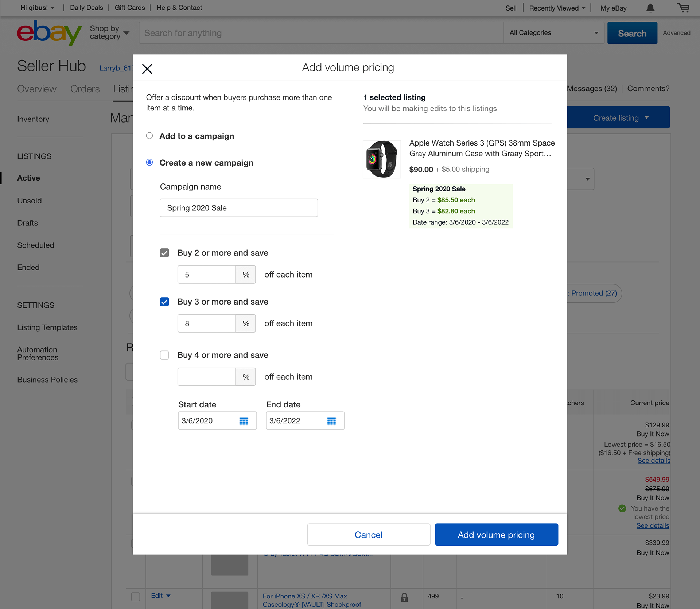Click the Promoted (27) filter pill

pyautogui.click(x=594, y=293)
